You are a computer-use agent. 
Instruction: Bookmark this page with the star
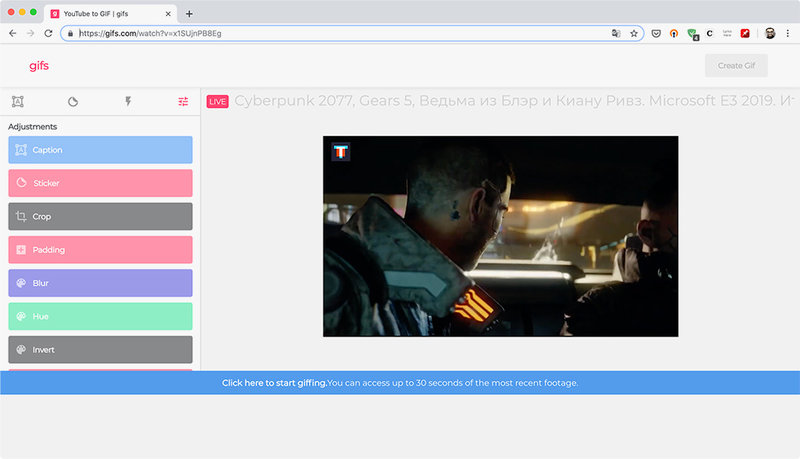tap(634, 33)
